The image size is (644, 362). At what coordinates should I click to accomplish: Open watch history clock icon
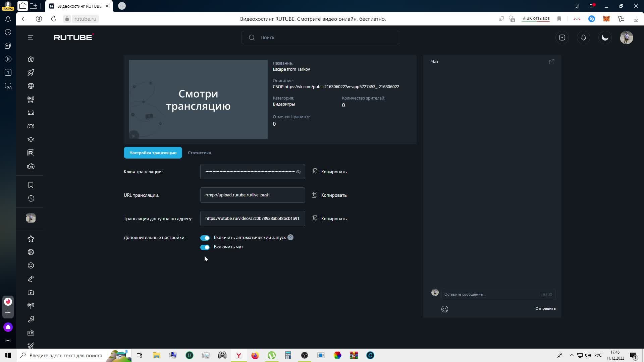tap(31, 198)
